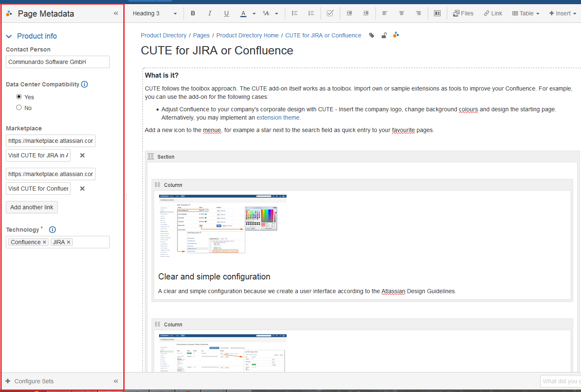
Task: Remove the Confluence technology tag
Action: 44,242
